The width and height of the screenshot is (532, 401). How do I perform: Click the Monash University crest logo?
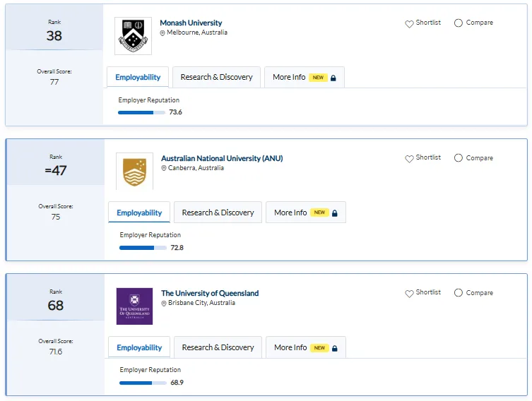click(x=133, y=36)
